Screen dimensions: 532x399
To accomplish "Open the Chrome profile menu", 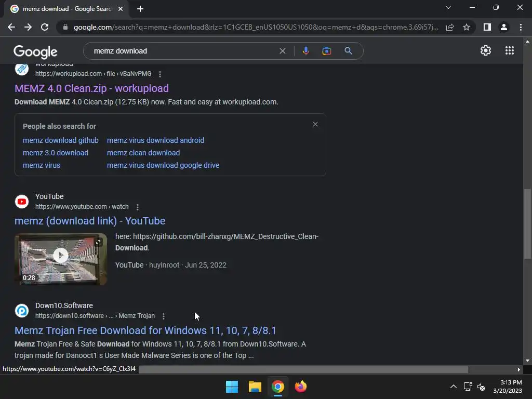I will (x=504, y=27).
